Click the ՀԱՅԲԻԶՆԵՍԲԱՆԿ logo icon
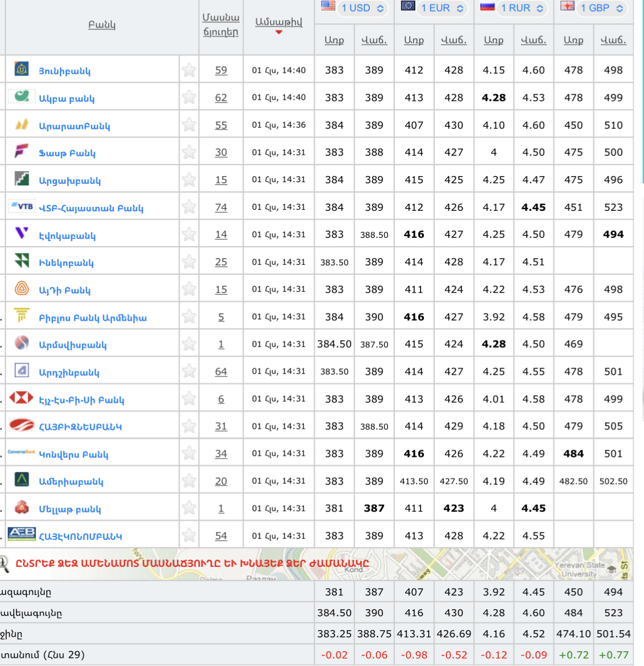This screenshot has width=644, height=666. (x=21, y=425)
